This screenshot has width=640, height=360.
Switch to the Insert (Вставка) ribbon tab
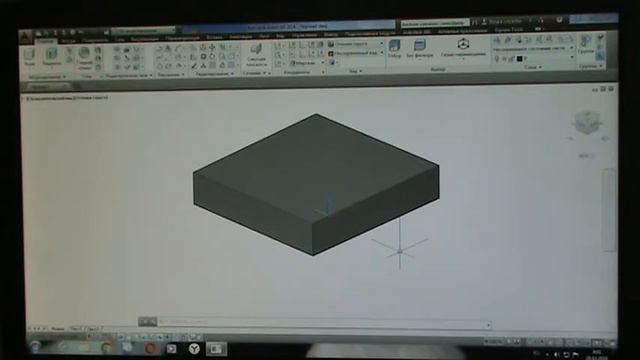214,38
